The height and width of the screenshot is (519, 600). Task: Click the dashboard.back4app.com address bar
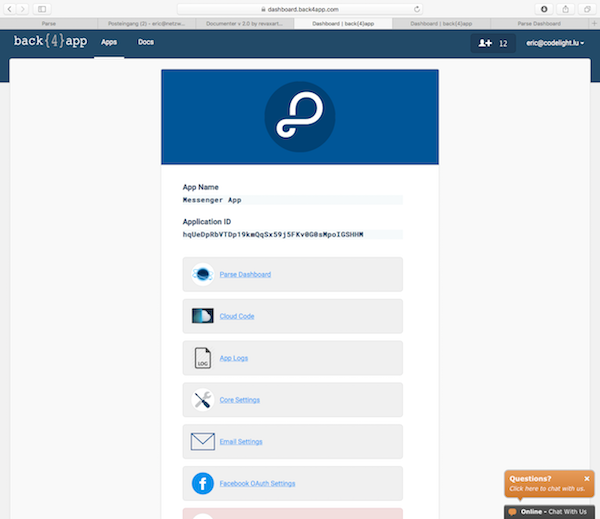pyautogui.click(x=300, y=9)
